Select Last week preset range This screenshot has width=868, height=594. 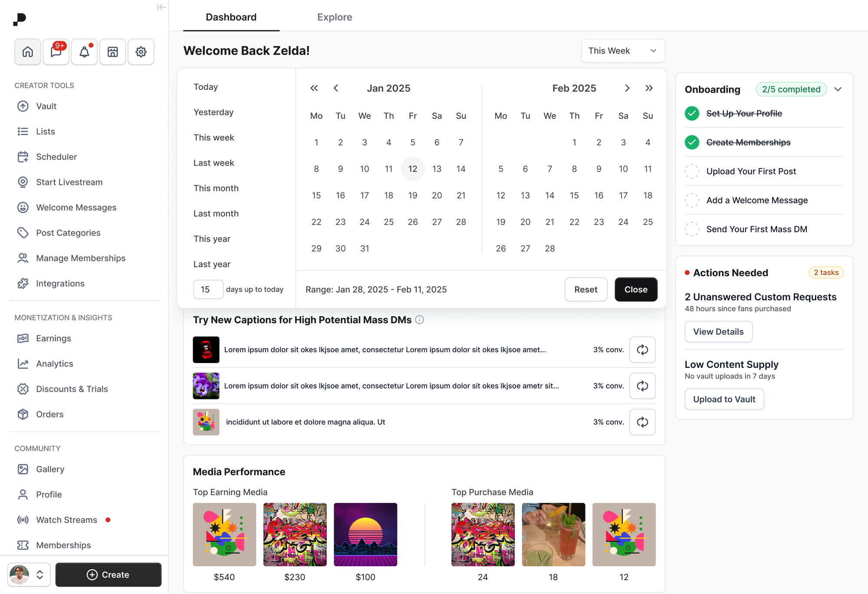(214, 163)
